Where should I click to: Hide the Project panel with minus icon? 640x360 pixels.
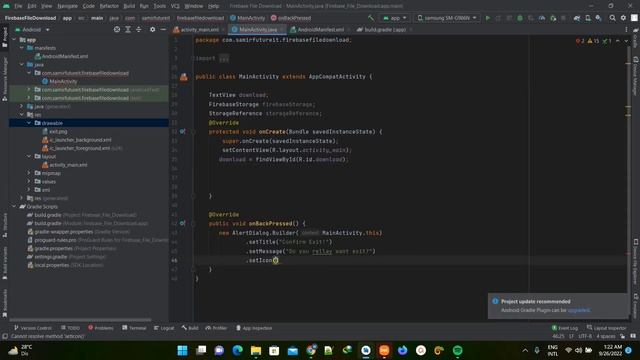pyautogui.click(x=163, y=29)
